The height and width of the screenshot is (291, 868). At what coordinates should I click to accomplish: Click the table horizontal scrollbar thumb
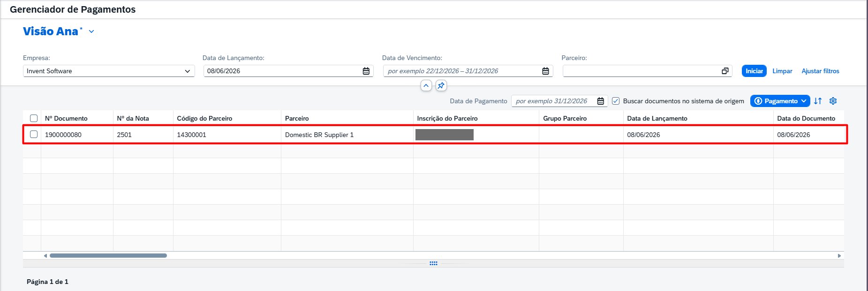point(108,256)
